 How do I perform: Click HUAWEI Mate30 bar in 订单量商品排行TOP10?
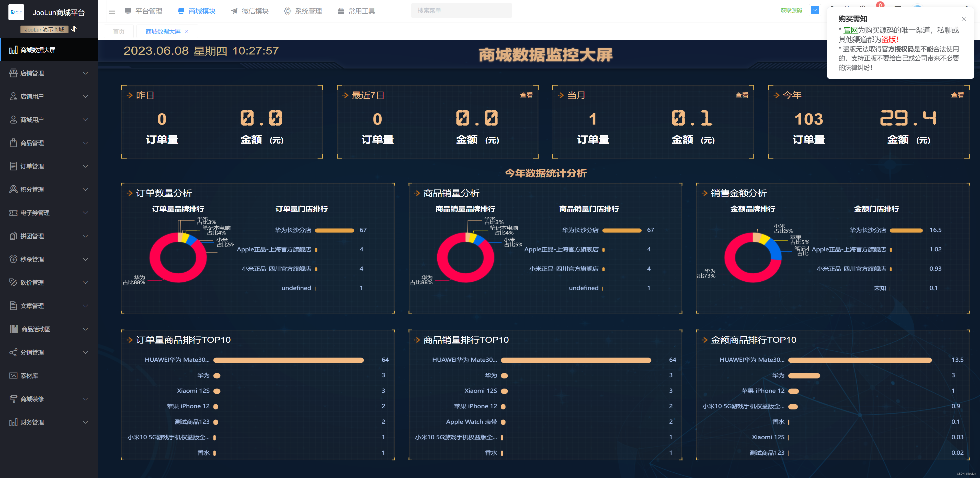coord(288,360)
